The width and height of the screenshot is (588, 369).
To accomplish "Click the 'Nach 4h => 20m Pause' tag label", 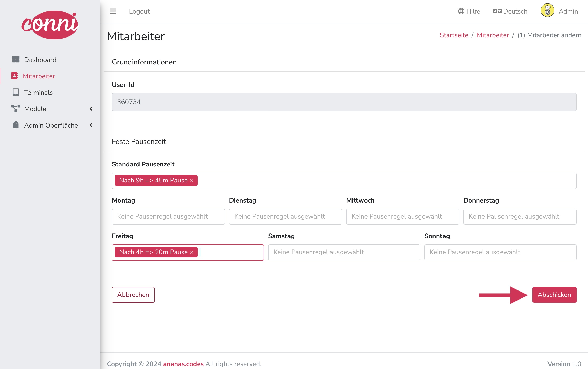I will [153, 252].
